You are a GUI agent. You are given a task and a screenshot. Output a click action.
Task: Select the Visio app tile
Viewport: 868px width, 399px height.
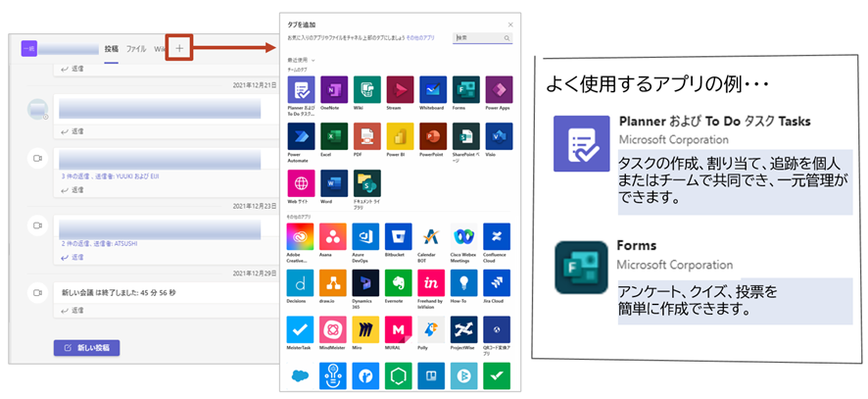499,136
